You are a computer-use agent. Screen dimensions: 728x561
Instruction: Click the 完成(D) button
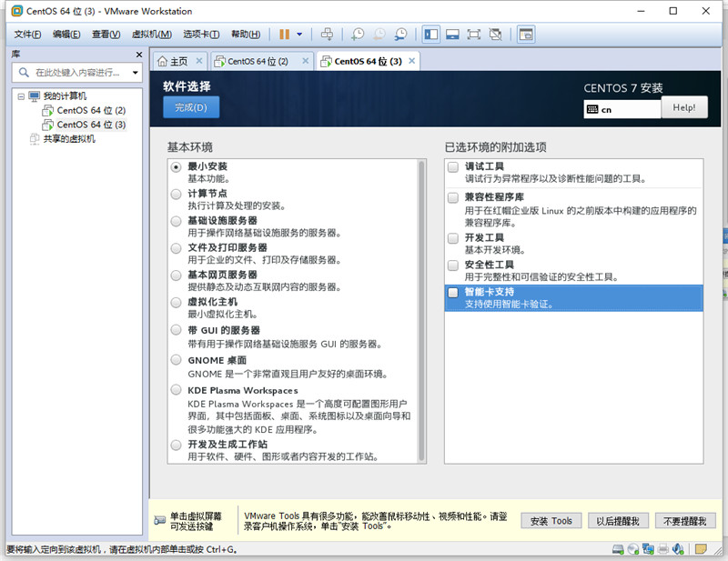(191, 107)
